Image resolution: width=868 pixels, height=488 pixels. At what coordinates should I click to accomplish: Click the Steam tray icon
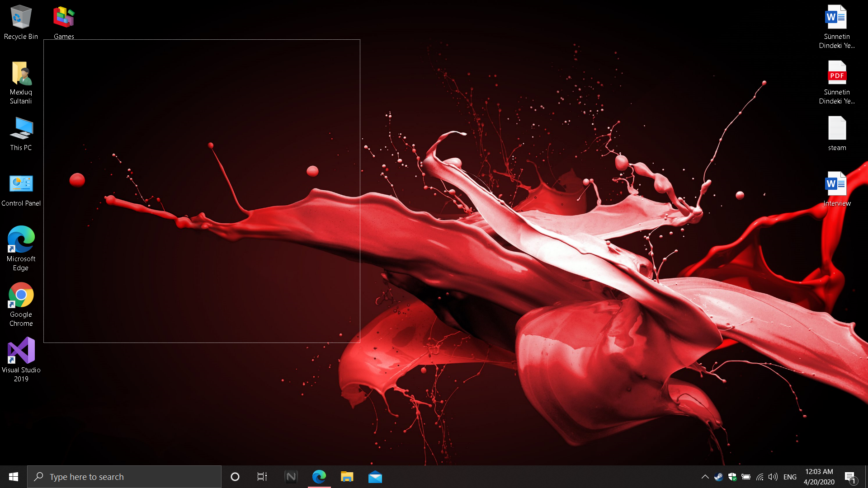pyautogui.click(x=718, y=477)
